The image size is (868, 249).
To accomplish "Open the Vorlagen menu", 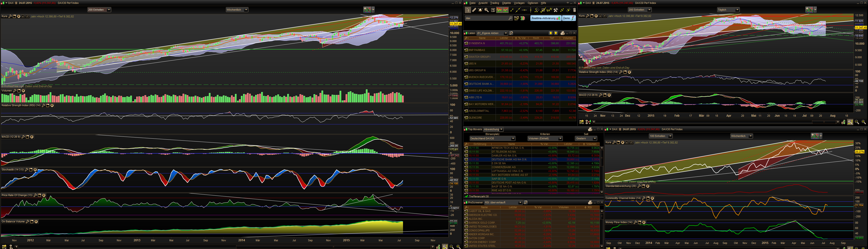I will coord(519,3).
